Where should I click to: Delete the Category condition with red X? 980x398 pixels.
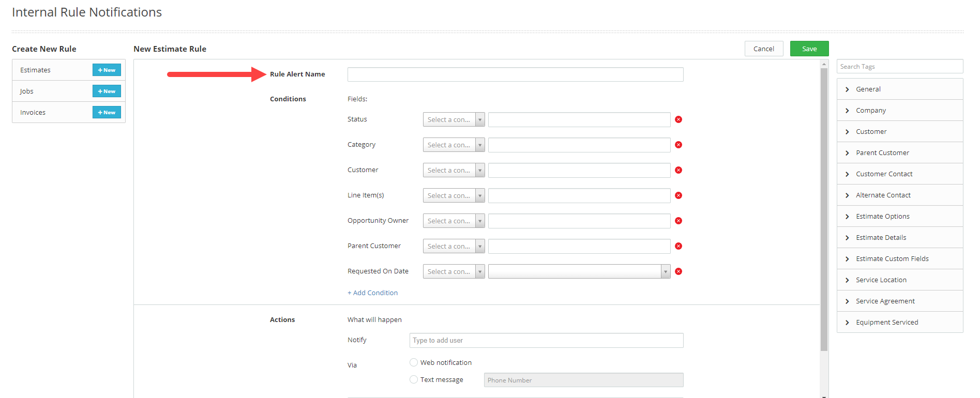(x=679, y=145)
